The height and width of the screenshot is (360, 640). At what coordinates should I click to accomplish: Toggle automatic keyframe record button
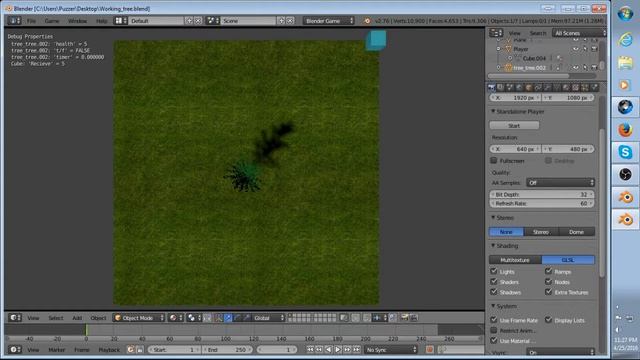429,349
